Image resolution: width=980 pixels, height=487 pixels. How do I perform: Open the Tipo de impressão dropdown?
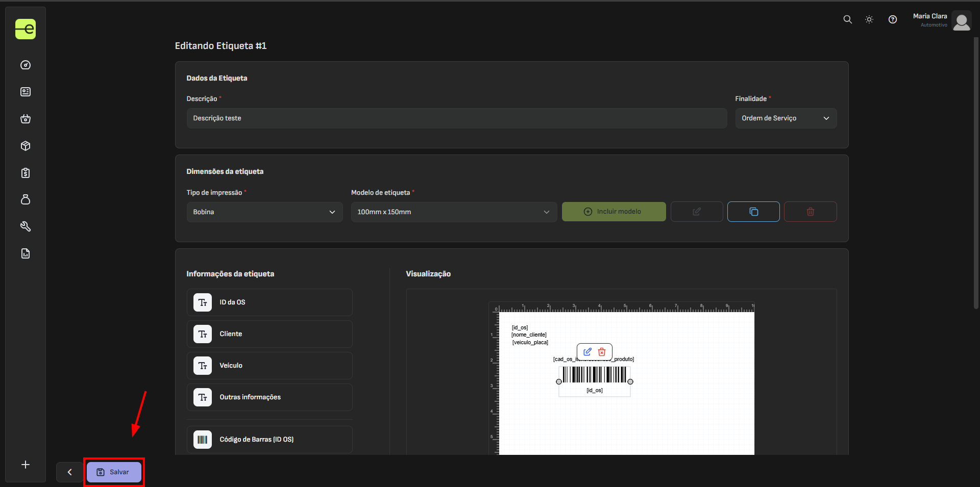coord(264,212)
